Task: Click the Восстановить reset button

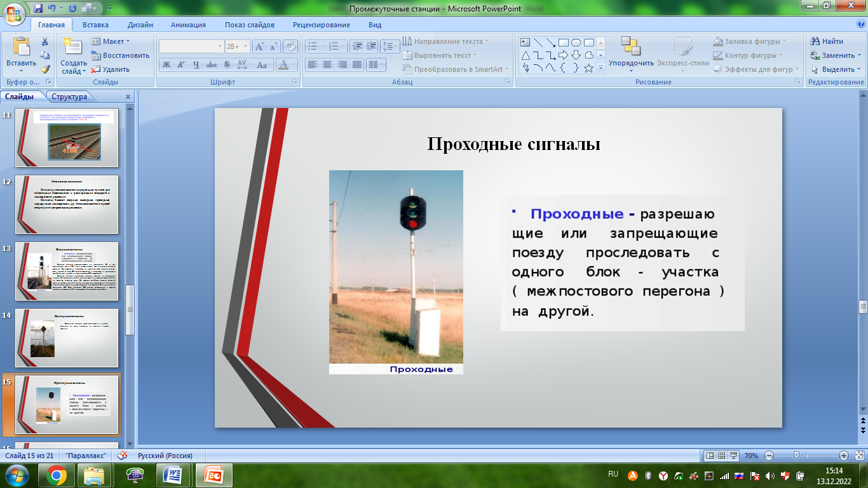Action: point(120,55)
